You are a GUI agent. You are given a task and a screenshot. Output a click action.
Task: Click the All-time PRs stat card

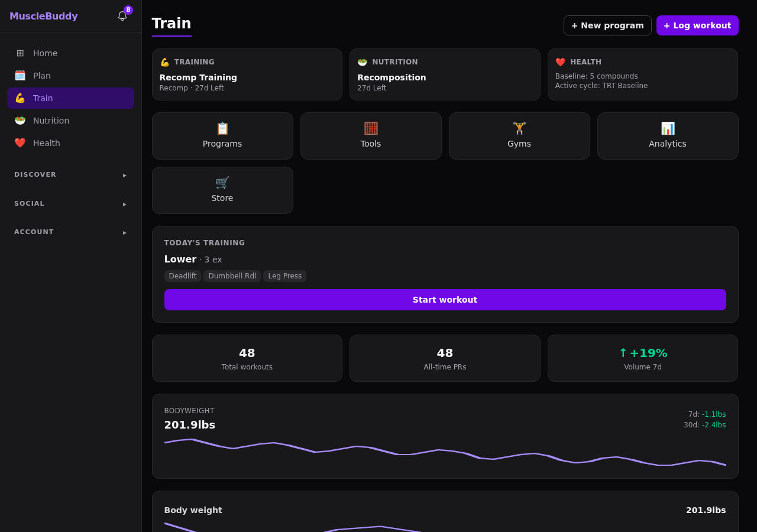(445, 358)
